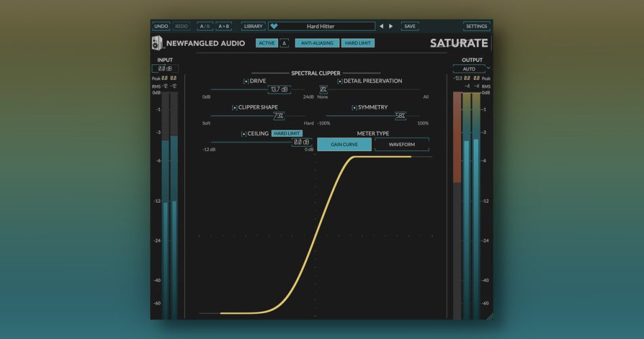The width and height of the screenshot is (644, 339).
Task: Click the Newfangled Audio speaker logo
Action: point(157,43)
